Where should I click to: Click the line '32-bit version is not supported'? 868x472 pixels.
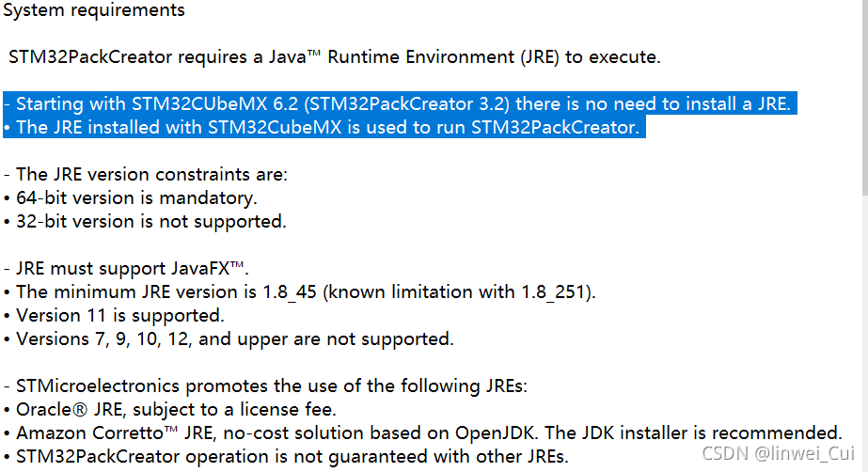click(145, 221)
